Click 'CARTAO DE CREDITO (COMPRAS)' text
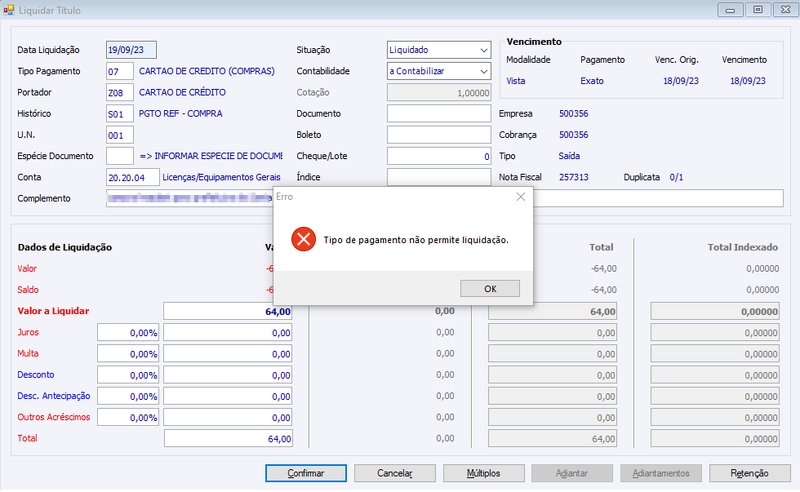The image size is (800, 492). [x=207, y=71]
